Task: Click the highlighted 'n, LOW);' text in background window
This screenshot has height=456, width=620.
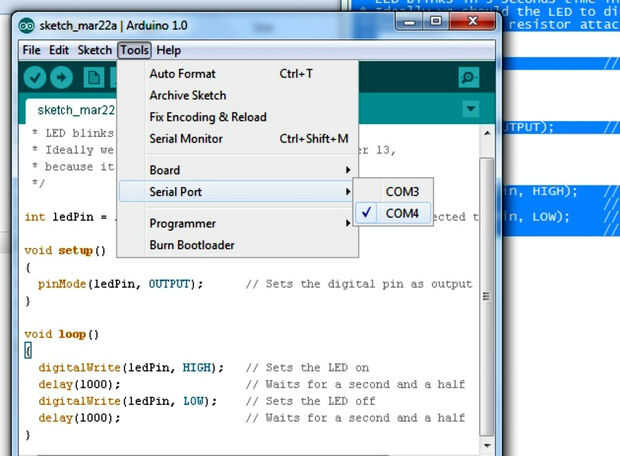Action: coord(539,217)
